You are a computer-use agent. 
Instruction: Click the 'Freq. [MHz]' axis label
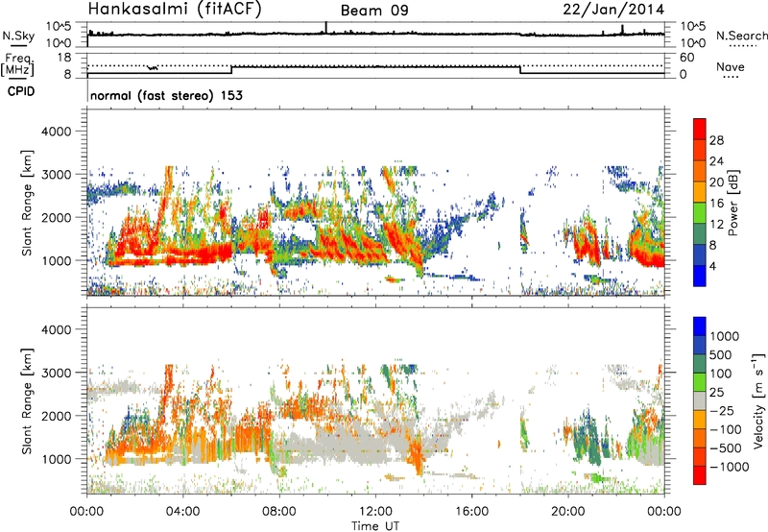click(17, 65)
